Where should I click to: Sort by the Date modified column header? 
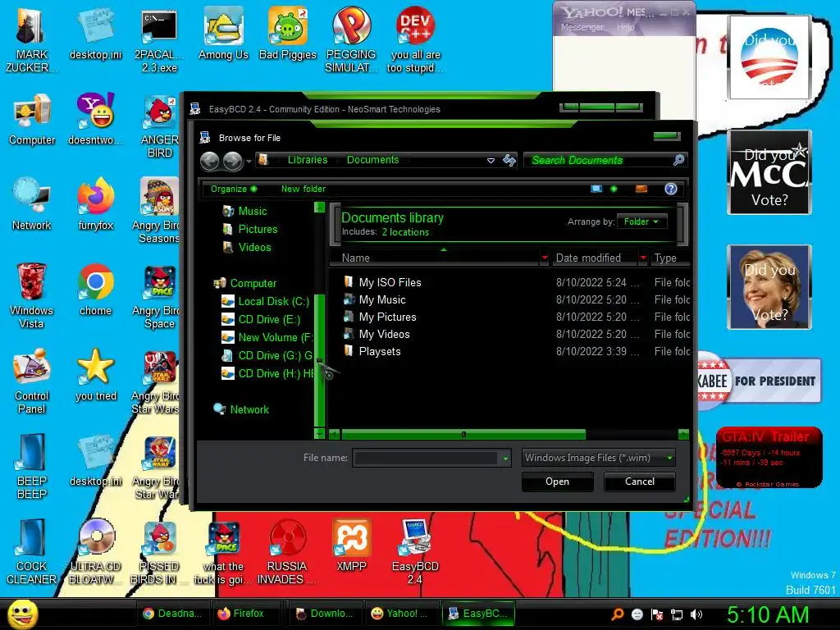click(x=595, y=258)
